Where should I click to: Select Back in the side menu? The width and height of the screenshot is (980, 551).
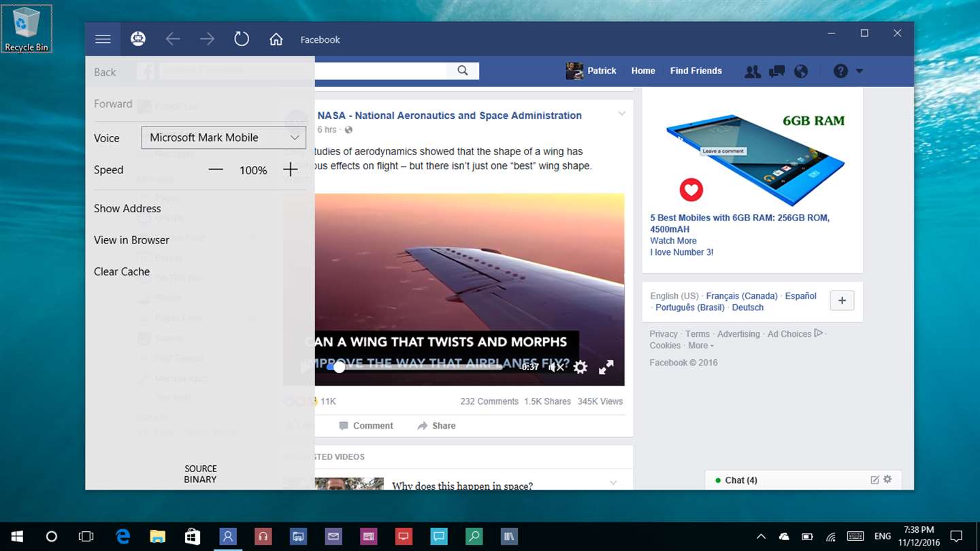tap(105, 72)
